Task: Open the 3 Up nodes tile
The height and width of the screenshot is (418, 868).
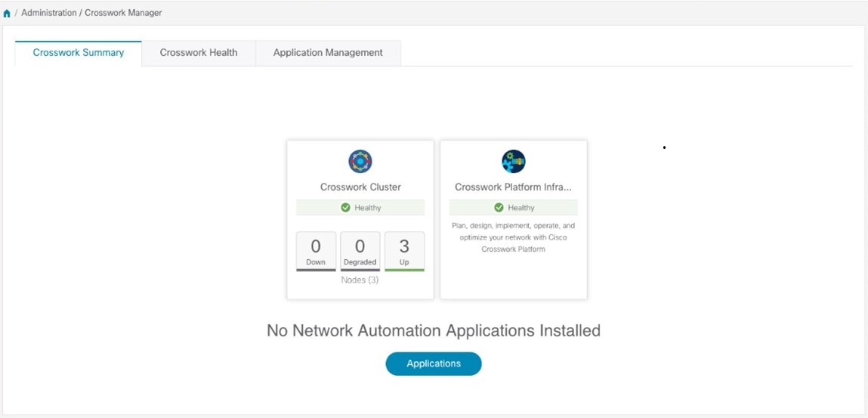Action: 405,252
